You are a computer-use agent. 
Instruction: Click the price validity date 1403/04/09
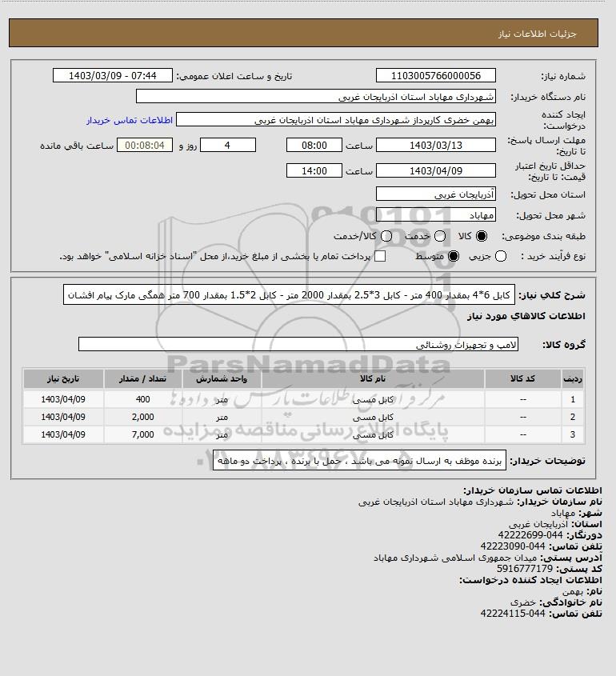click(436, 170)
